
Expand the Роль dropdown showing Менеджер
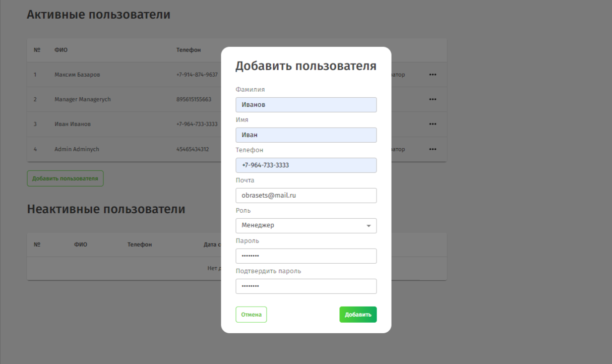click(x=306, y=225)
